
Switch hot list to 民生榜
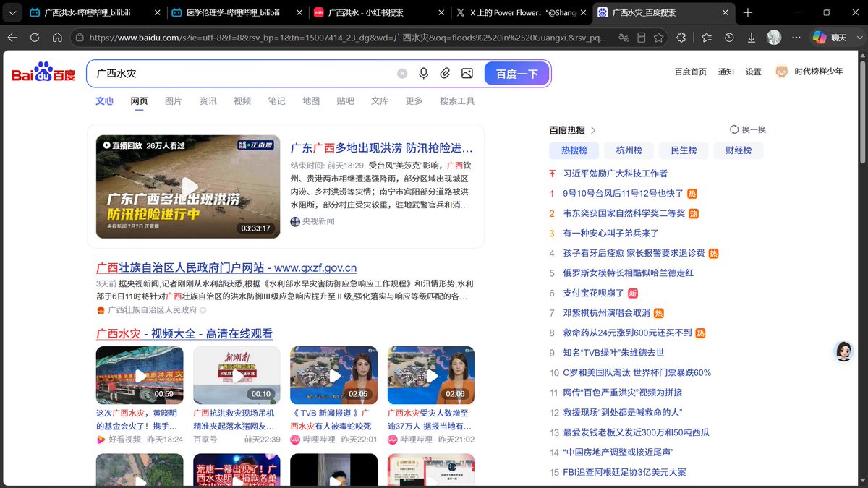pyautogui.click(x=684, y=150)
